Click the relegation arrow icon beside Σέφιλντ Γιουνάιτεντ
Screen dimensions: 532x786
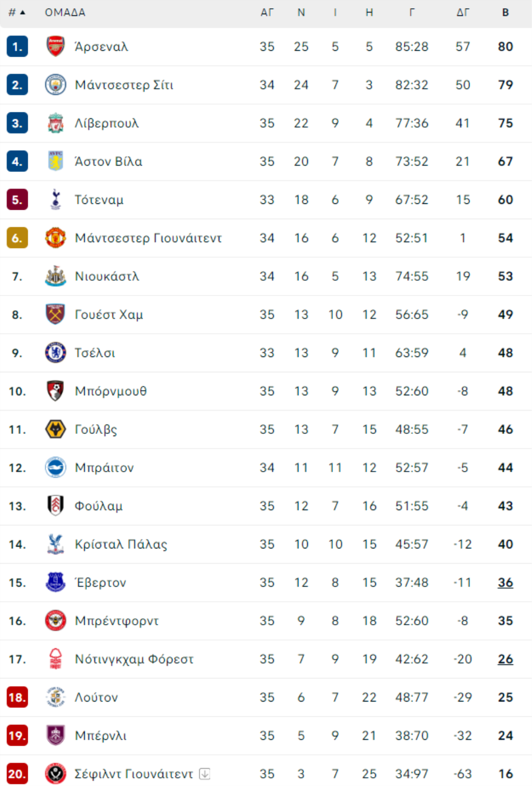(x=205, y=774)
